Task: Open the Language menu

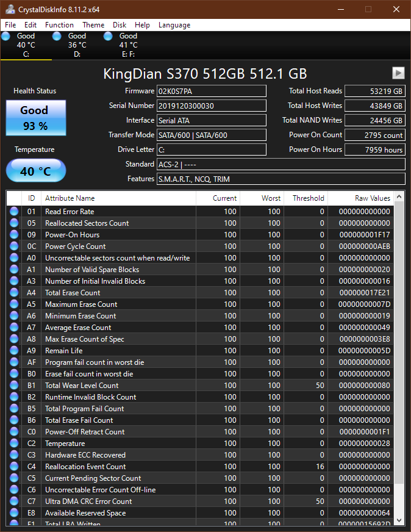Action: coord(174,25)
